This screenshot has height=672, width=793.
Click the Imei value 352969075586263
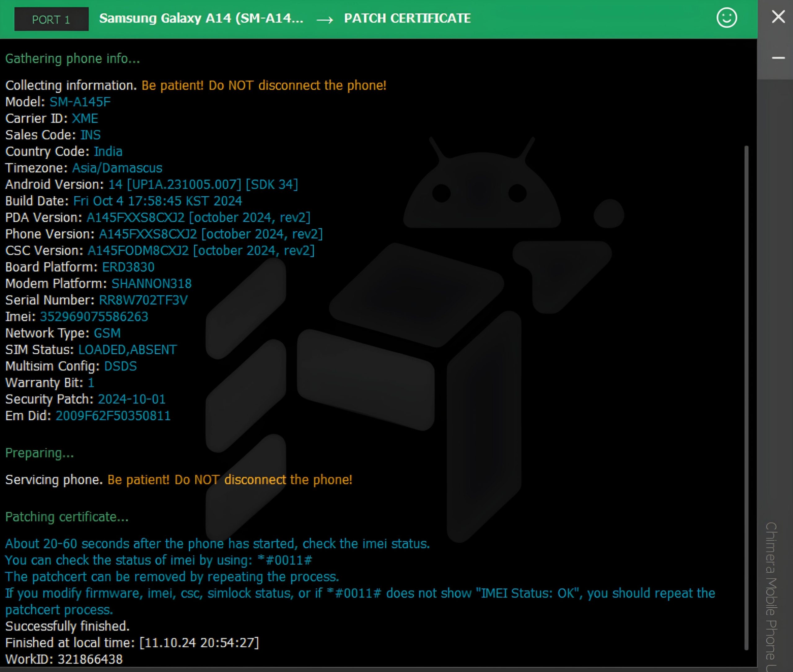click(x=94, y=316)
